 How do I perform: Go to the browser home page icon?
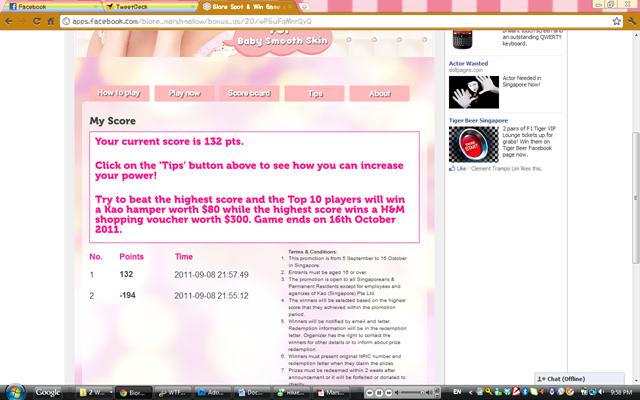click(x=51, y=21)
